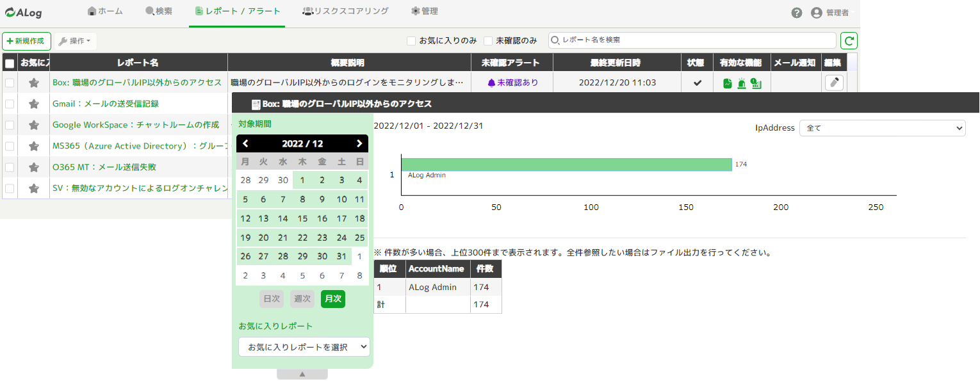Open the 操作 dropdown menu
The width and height of the screenshot is (980, 381).
[76, 41]
